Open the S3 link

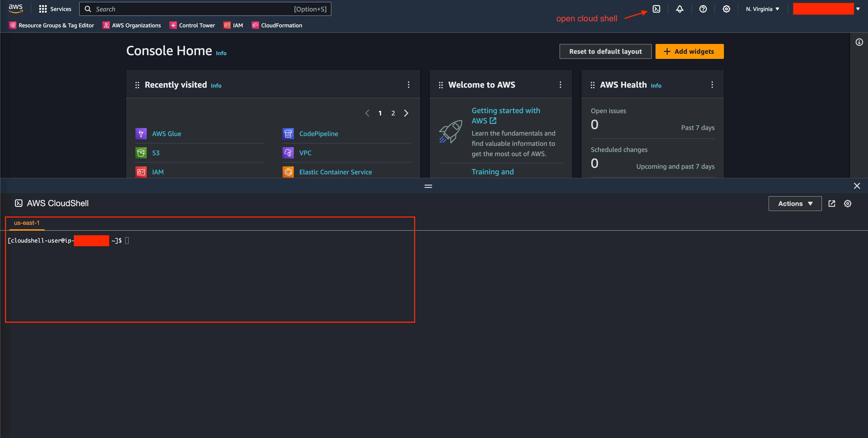pos(156,153)
